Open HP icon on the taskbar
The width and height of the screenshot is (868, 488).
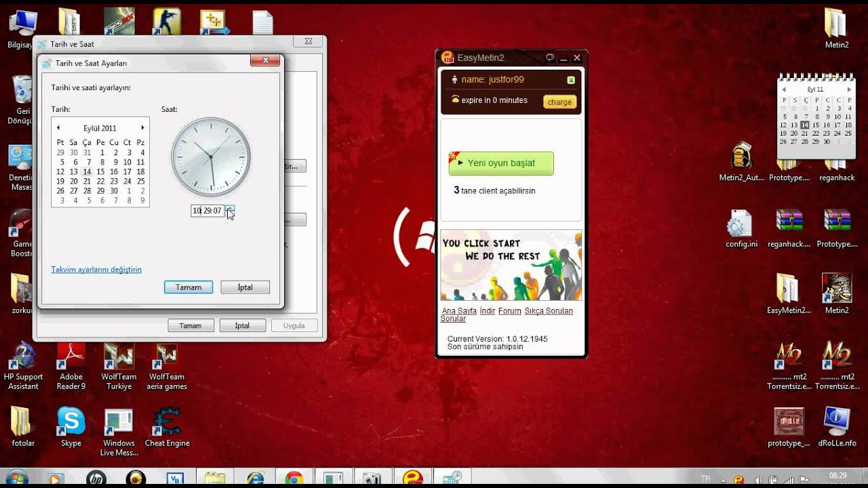click(97, 479)
